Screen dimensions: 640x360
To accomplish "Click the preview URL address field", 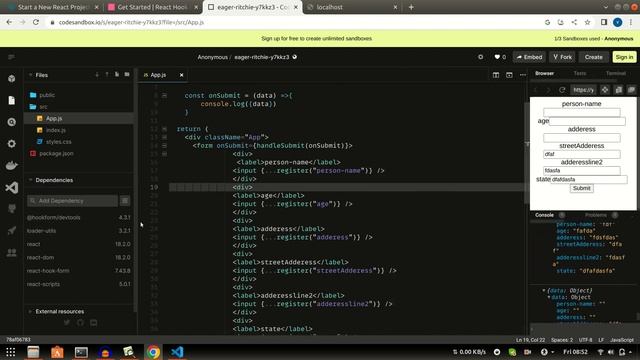I will click(583, 90).
